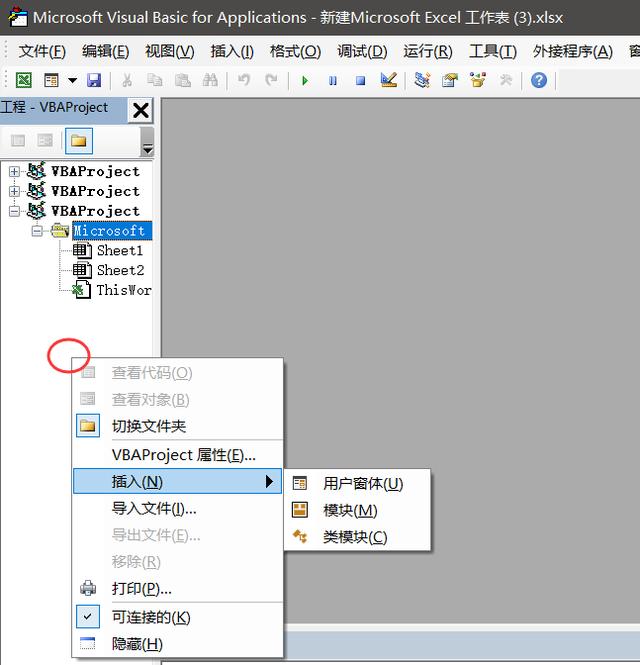The height and width of the screenshot is (665, 640).
Task: Open the 视图(V) menu
Action: [x=170, y=52]
